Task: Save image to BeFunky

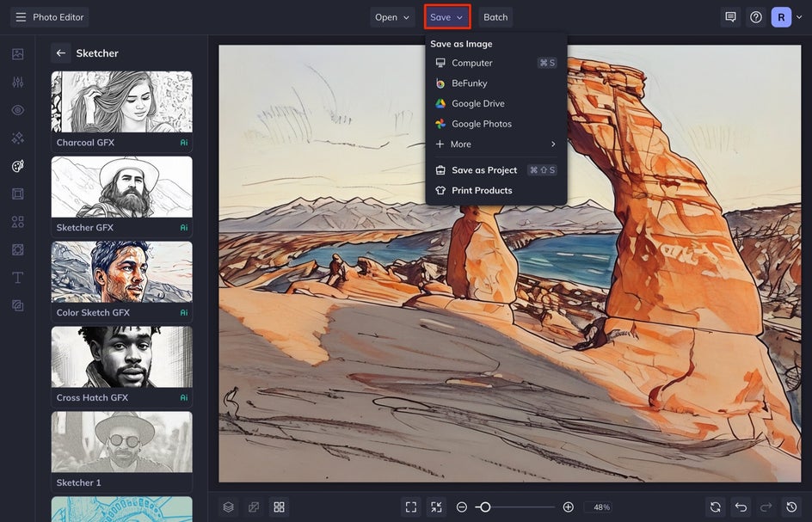Action: tap(496, 83)
